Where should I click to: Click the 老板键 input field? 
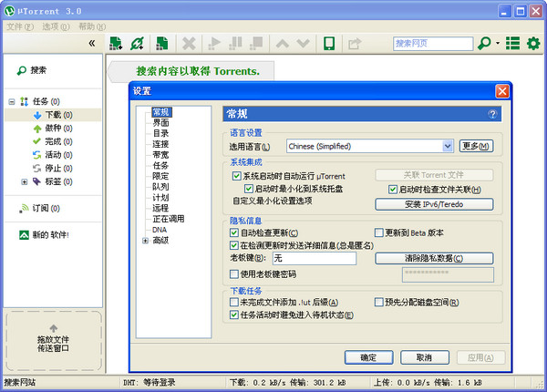(314, 259)
